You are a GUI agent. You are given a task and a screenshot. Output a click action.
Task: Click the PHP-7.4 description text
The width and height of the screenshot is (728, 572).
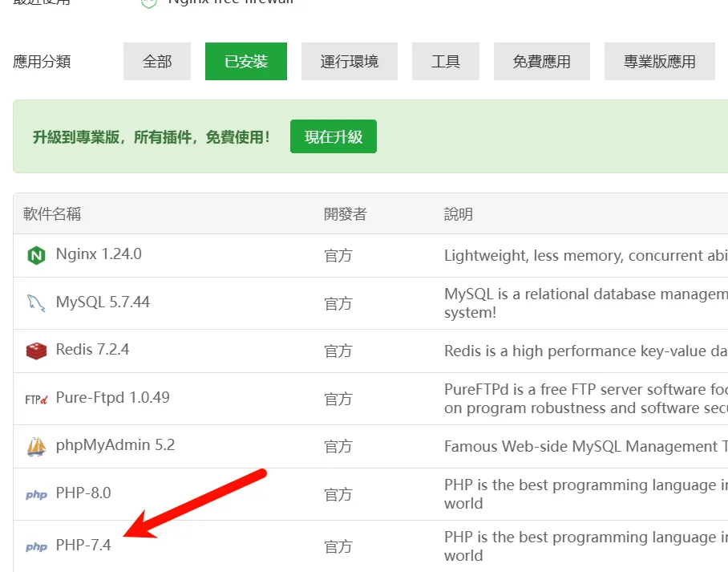(x=586, y=546)
